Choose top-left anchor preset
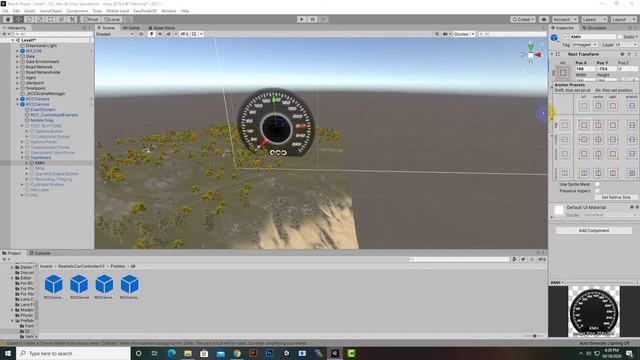The image size is (640, 360). [584, 125]
